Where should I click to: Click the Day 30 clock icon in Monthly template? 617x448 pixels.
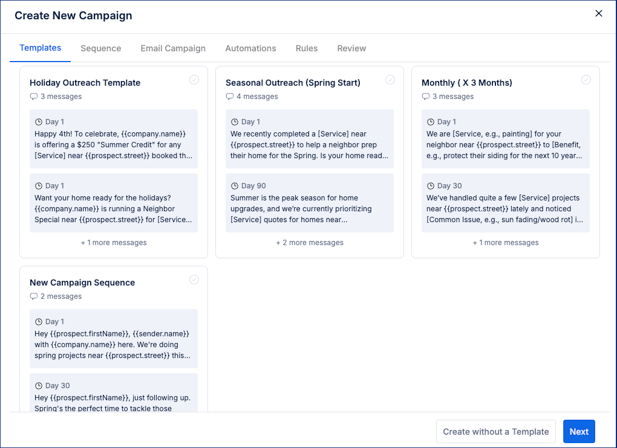coord(431,186)
